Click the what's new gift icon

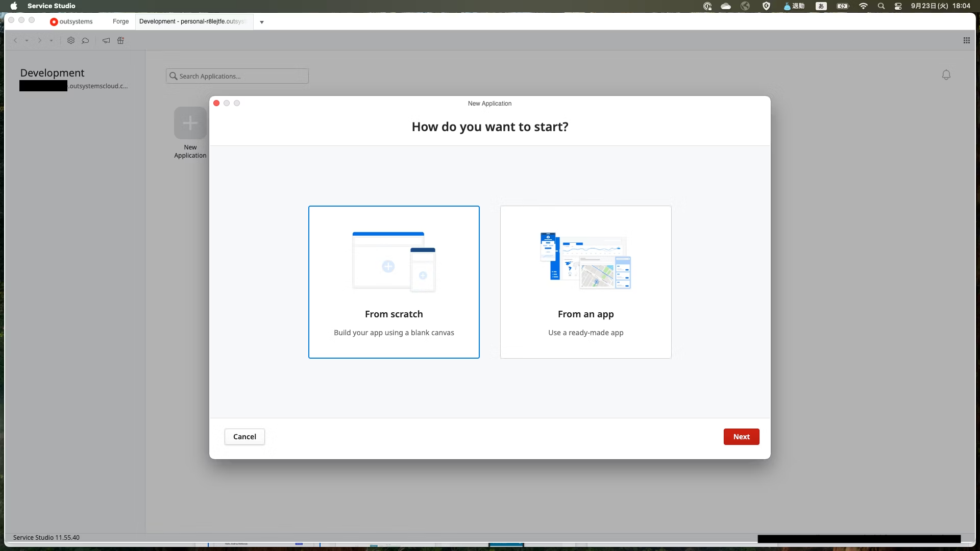[120, 40]
